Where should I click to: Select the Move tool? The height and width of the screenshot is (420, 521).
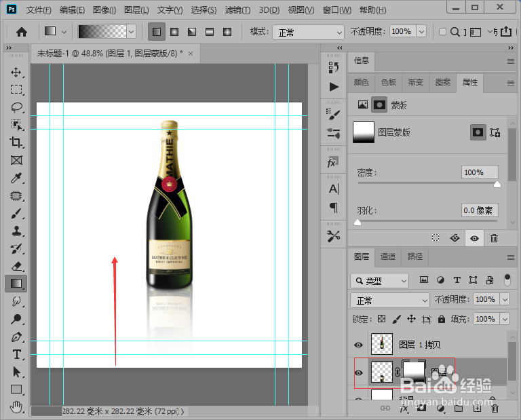click(16, 72)
